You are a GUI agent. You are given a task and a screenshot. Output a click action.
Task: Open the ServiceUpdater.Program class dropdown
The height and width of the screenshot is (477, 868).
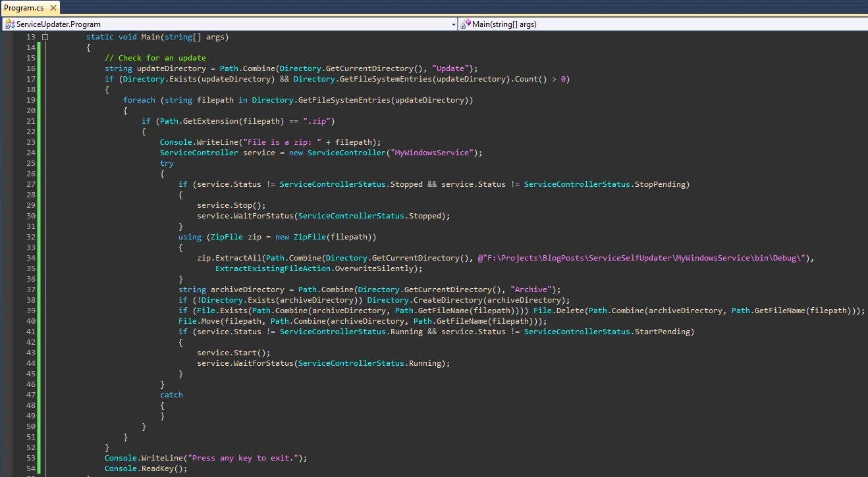[x=454, y=24]
